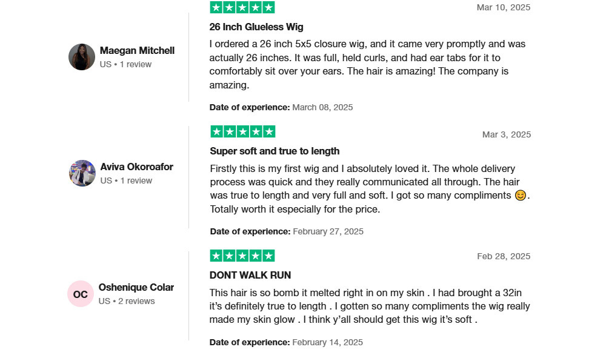Viewport: 606px width, 364px height.
Task: Click the Feb 28, 2025 review date
Action: 504,256
